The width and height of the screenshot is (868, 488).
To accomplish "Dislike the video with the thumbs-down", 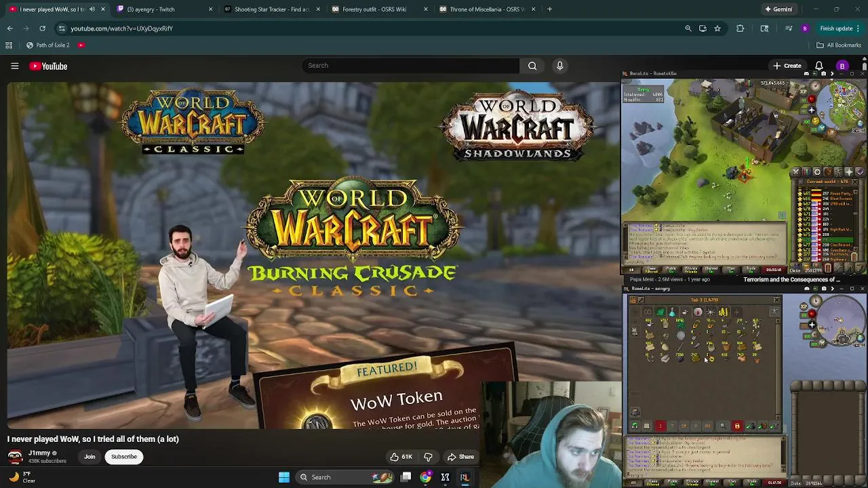I will [428, 457].
